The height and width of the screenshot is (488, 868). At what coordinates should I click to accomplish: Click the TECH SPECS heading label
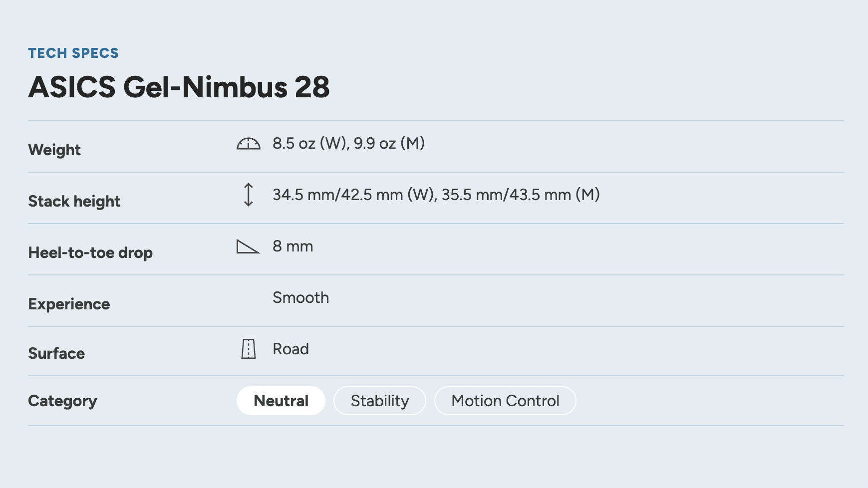click(x=73, y=53)
